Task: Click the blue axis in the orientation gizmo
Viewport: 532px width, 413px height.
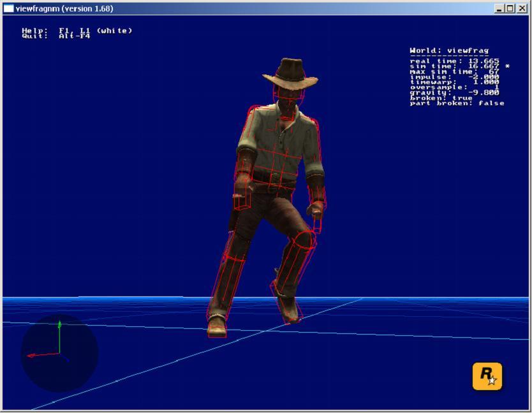Action: tap(64, 358)
